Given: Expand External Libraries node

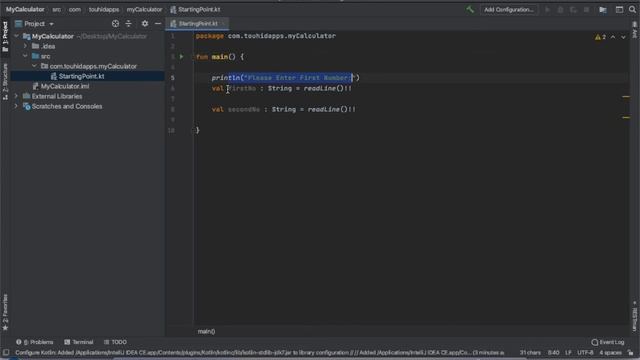Looking at the screenshot, I should [16, 96].
